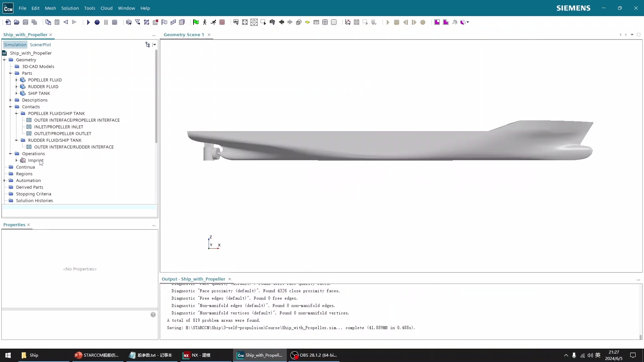Image resolution: width=644 pixels, height=362 pixels.
Task: Click the camera screenshot toolbar icon
Action: pyautogui.click(x=272, y=22)
